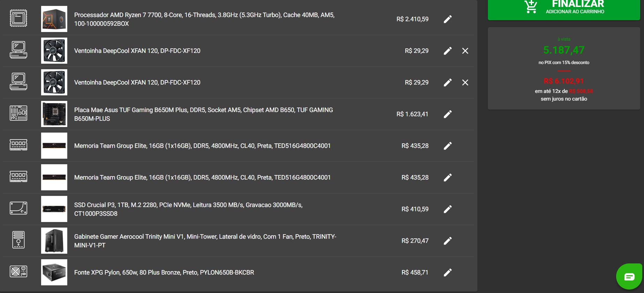Edit the first DeepCool XFAN 120 fan
Screen dimensions: 644x293
(448, 51)
